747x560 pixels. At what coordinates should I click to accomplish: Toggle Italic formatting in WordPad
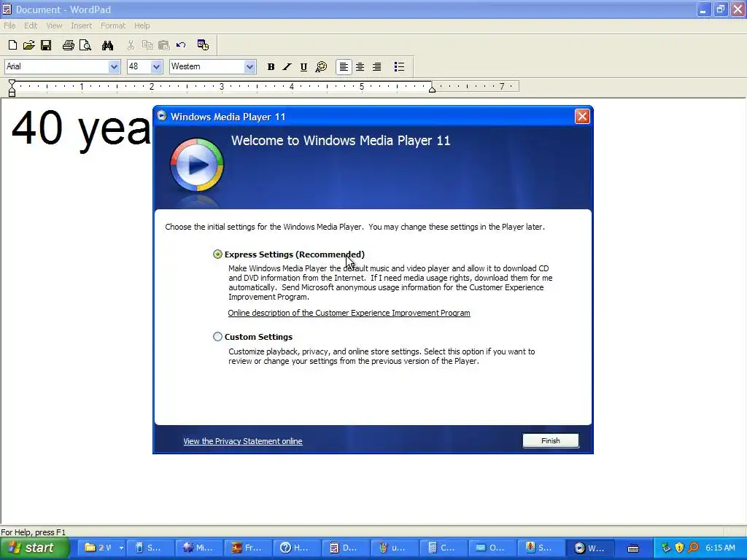coord(287,66)
